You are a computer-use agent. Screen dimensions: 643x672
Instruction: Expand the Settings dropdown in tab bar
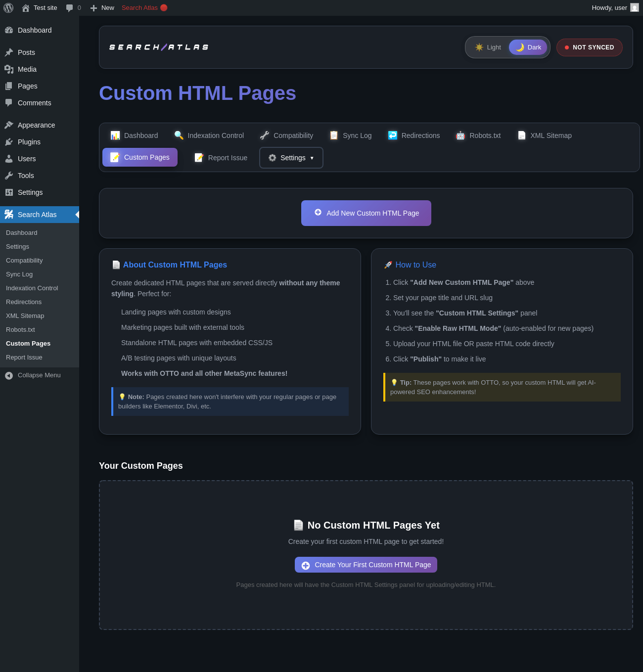pos(291,158)
